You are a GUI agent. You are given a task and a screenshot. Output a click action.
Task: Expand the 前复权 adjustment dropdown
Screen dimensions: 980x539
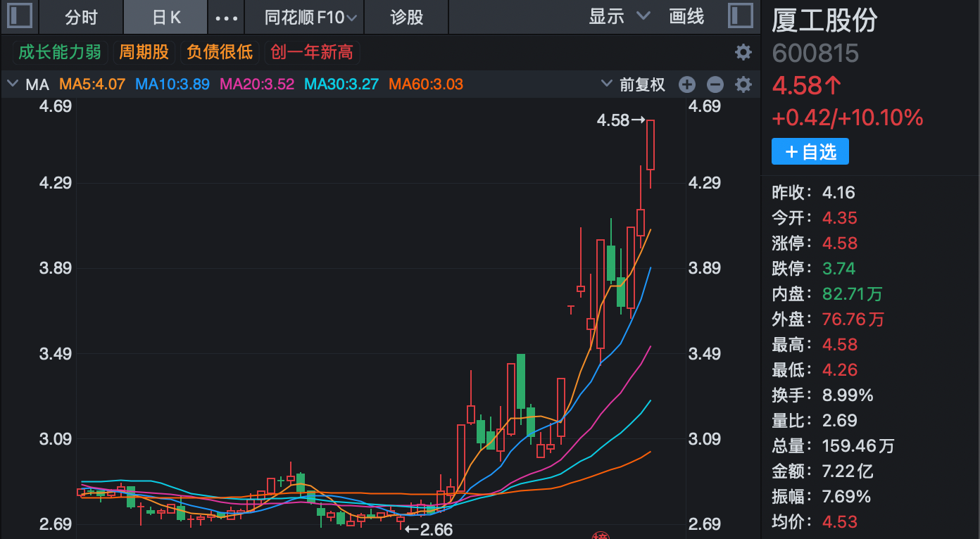coord(633,85)
